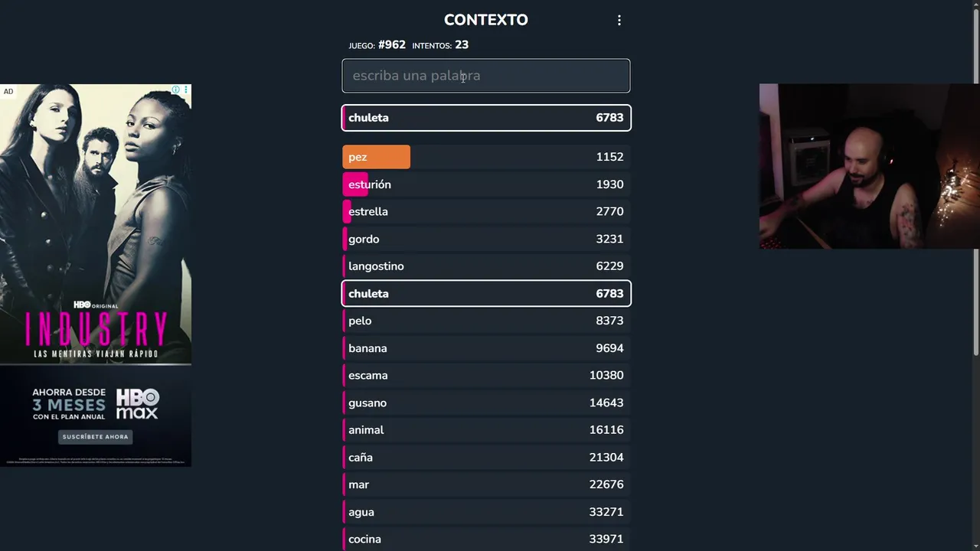
Task: Click the "esturión" guess row
Action: 485,184
